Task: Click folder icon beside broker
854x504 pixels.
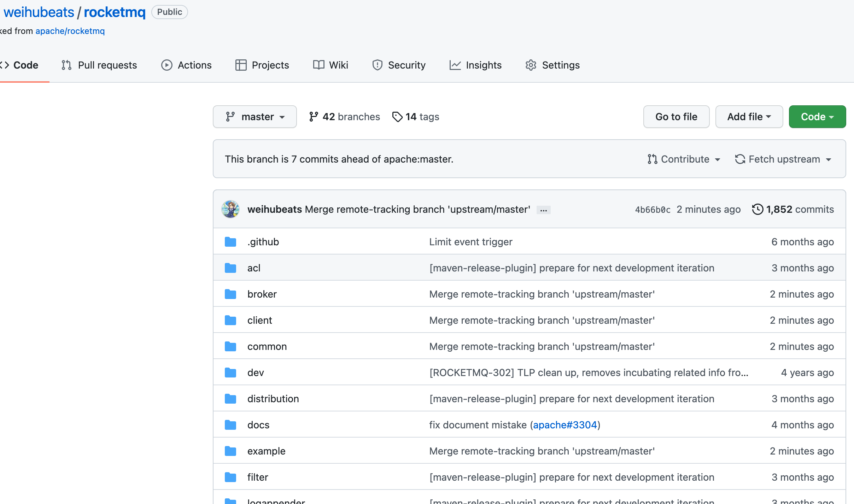Action: (x=230, y=294)
